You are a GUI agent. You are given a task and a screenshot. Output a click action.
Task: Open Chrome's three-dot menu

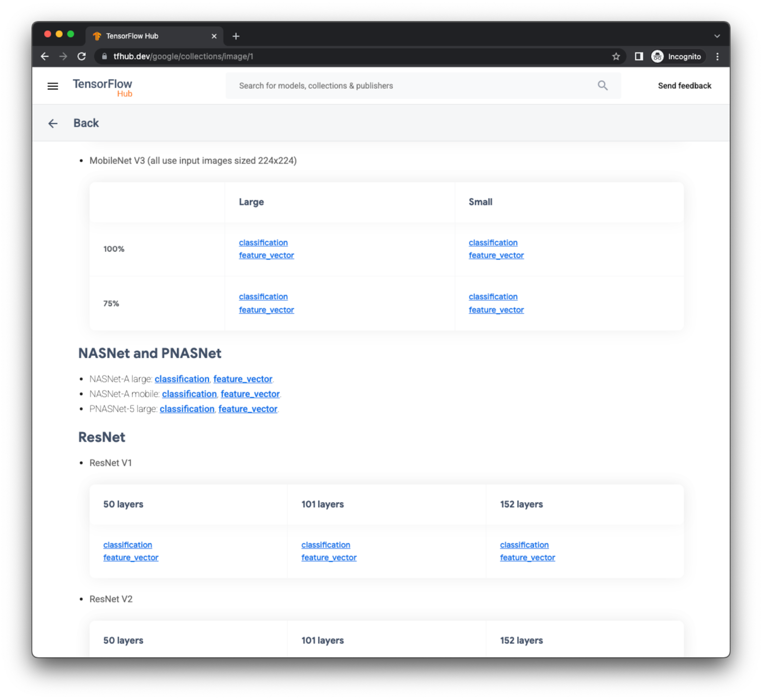click(x=717, y=56)
